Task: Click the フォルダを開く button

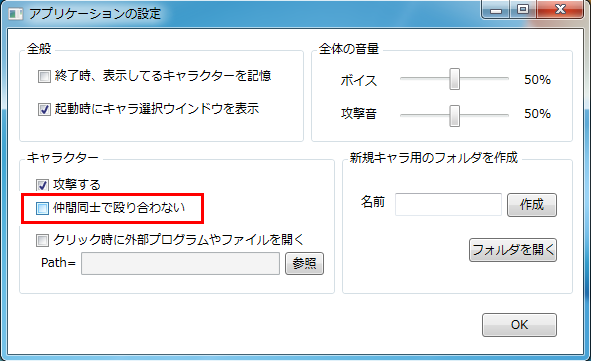Action: tap(513, 250)
